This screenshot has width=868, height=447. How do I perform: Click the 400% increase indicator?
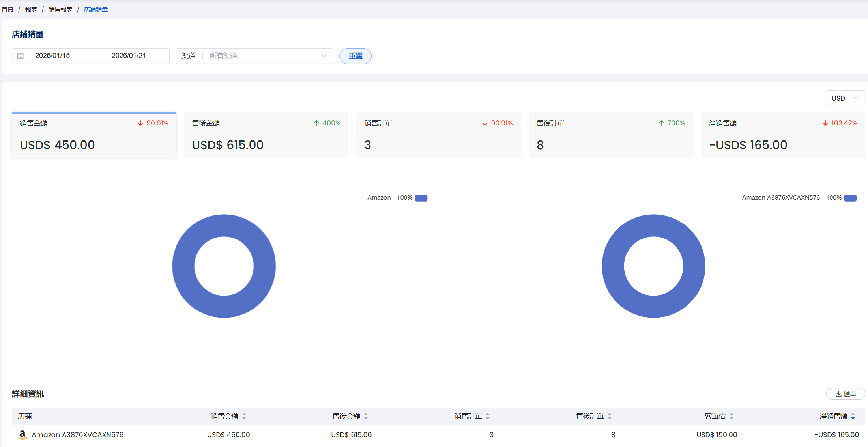[x=327, y=123]
